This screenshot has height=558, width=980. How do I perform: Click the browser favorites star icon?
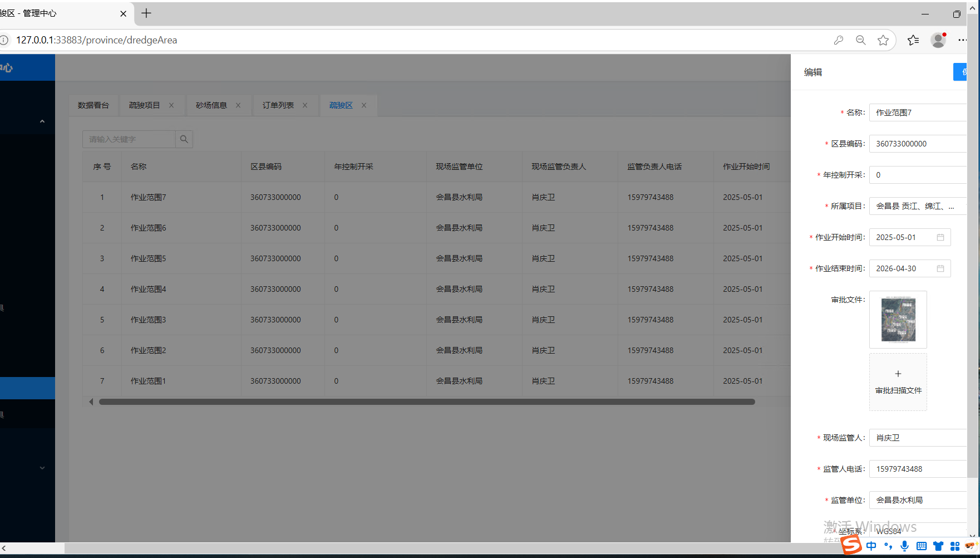[x=883, y=40]
